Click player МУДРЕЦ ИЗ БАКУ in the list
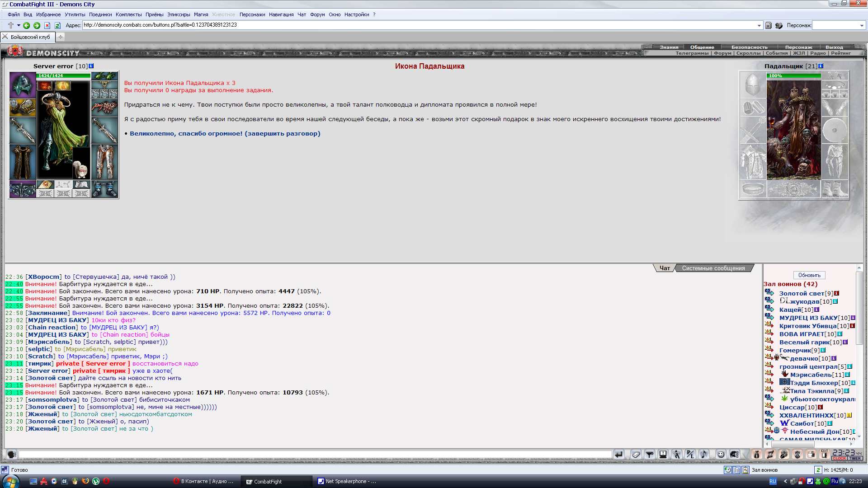Screen dimensions: 868x488 [809, 318]
